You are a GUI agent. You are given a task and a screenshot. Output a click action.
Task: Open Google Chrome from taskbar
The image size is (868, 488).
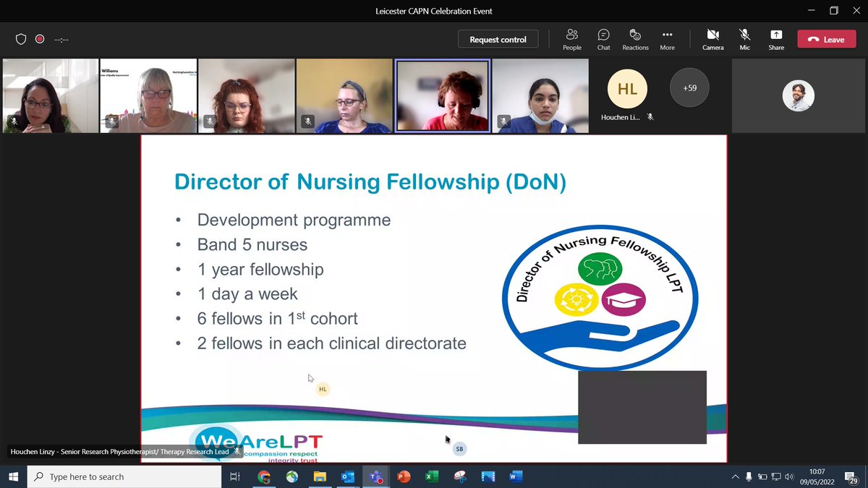(x=264, y=476)
